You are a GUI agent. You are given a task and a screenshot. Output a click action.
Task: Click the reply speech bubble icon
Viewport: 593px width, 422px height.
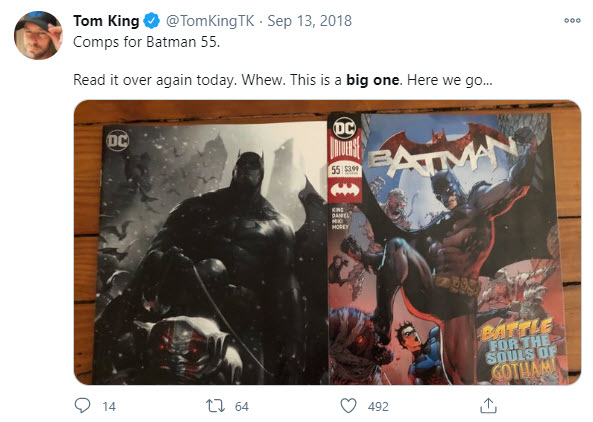coord(82,406)
